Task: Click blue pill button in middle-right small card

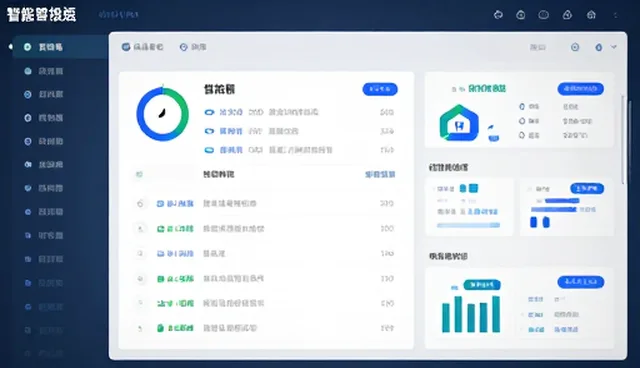Action: pyautogui.click(x=587, y=188)
